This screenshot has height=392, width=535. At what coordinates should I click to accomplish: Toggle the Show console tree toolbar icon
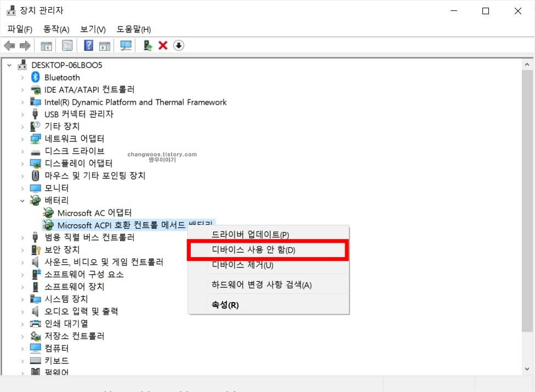(x=47, y=46)
